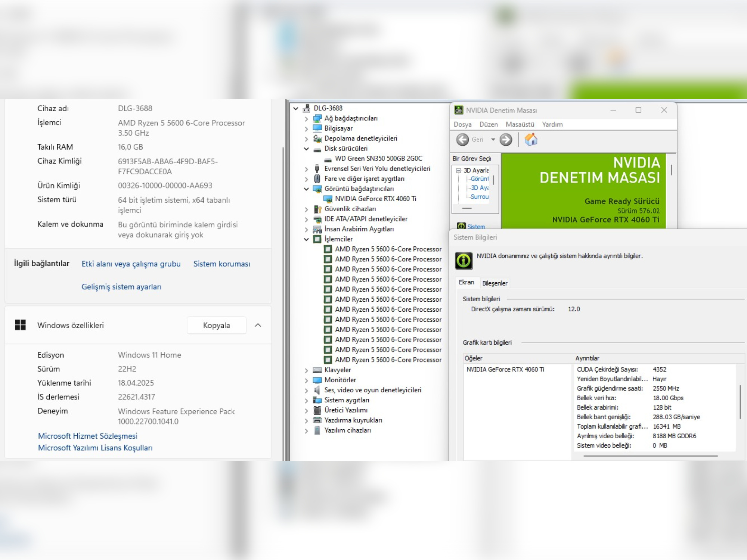Click the DLG-3688 computer icon in device tree
The height and width of the screenshot is (560, 747).
coord(307,108)
